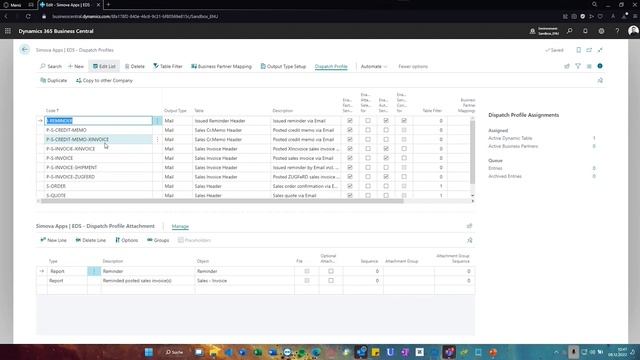The width and height of the screenshot is (640, 360).
Task: Open the filter pane funnel icon
Action: (578, 66)
